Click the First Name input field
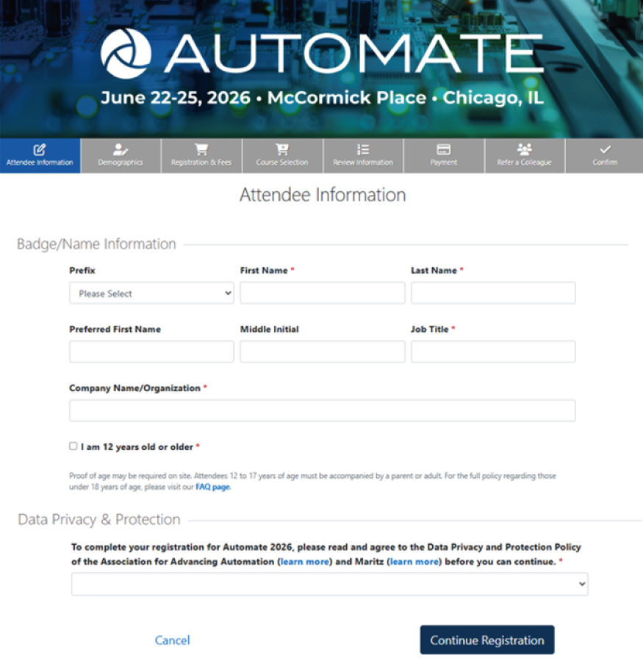Screen dimensions: 643x672 (x=323, y=293)
